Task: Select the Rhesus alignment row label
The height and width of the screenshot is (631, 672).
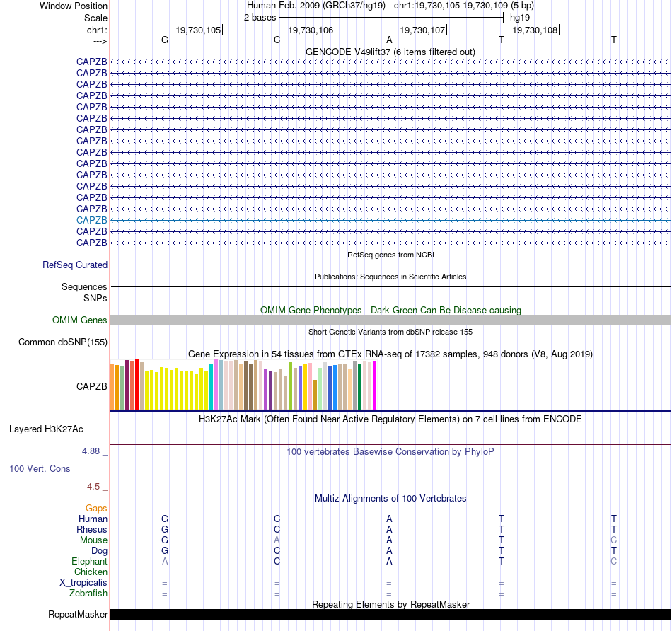Action: 92,530
